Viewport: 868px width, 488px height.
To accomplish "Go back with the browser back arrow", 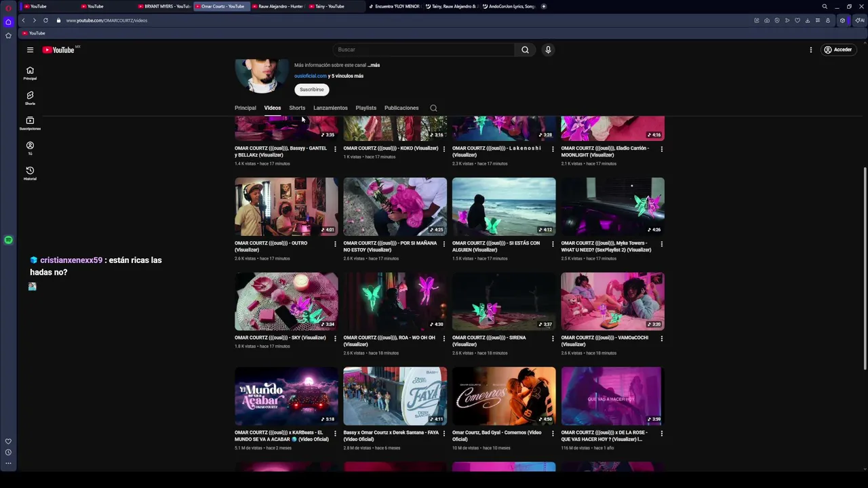I will click(23, 20).
